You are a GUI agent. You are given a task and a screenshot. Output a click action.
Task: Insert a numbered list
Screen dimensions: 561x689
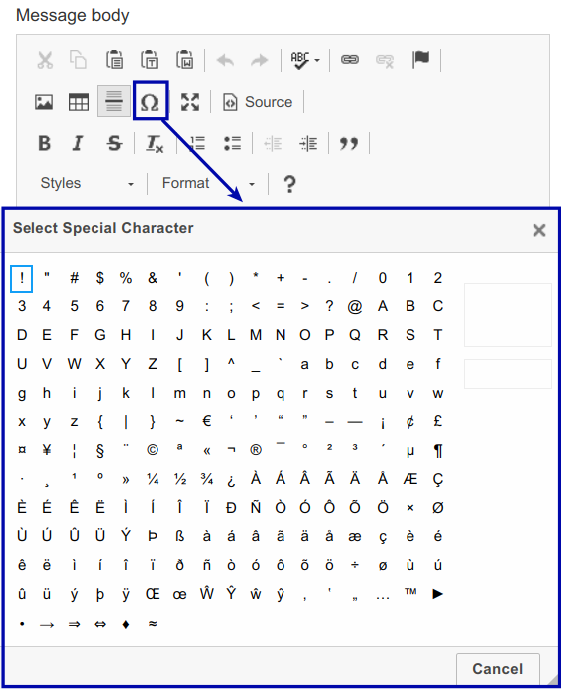(x=197, y=143)
